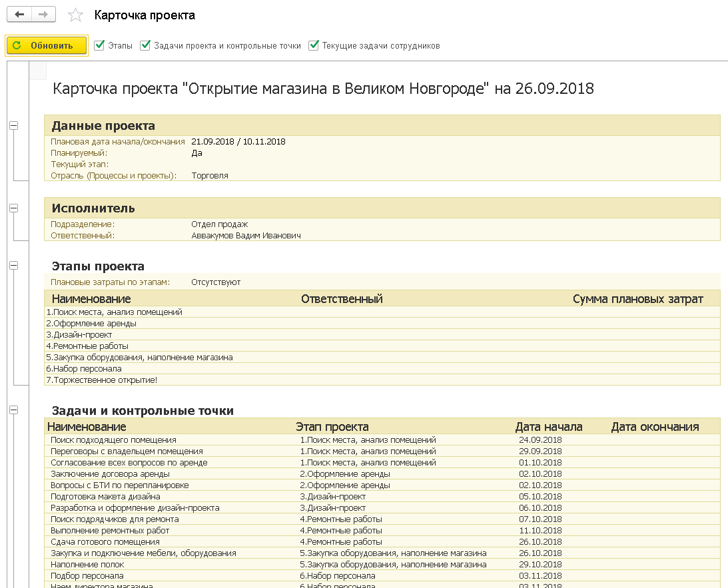Click the industry value Торговля

pos(210,175)
